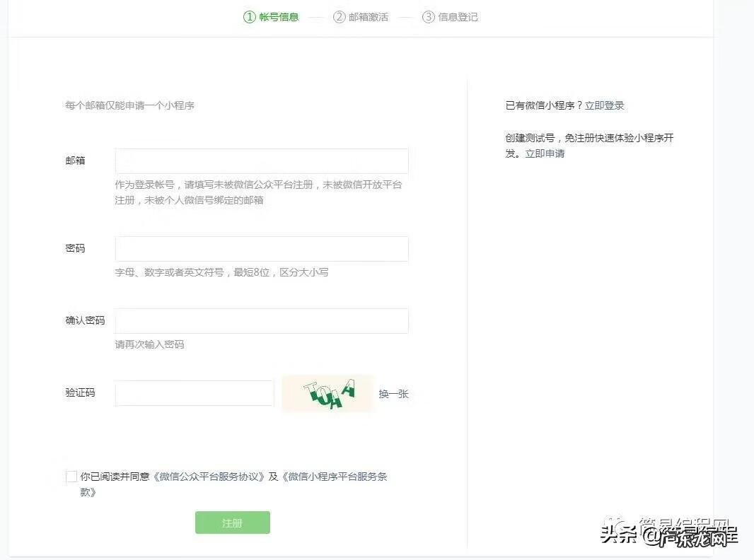754x560 pixels.
Task: Select the 邮箱激活 step label
Action: [x=369, y=16]
